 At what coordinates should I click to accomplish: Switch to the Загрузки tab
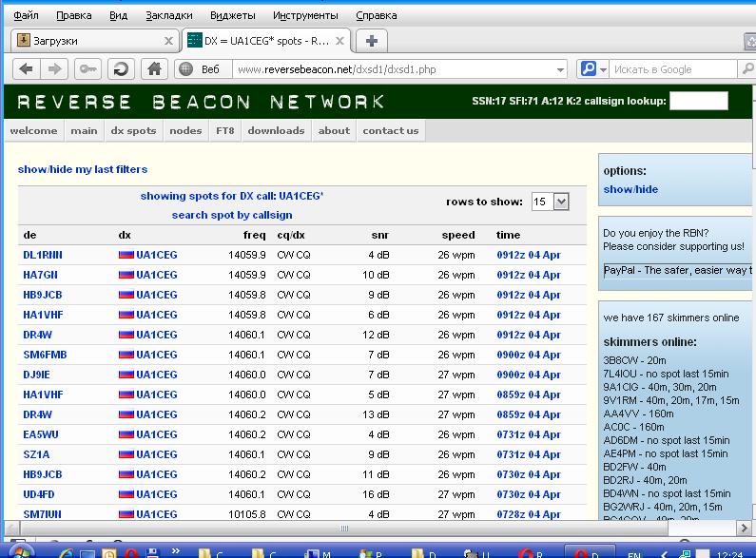point(94,41)
